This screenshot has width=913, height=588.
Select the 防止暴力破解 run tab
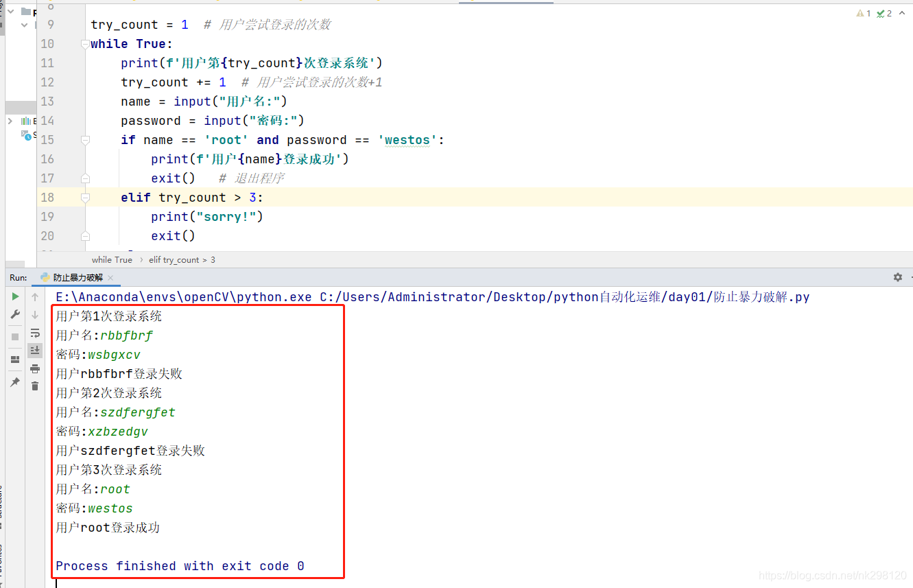point(78,277)
